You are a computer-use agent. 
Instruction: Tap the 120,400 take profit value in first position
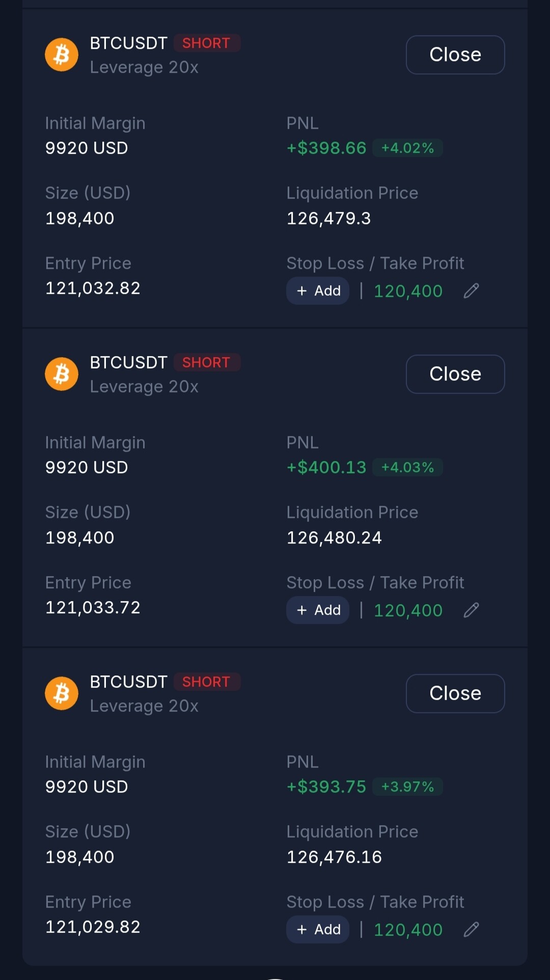point(408,291)
